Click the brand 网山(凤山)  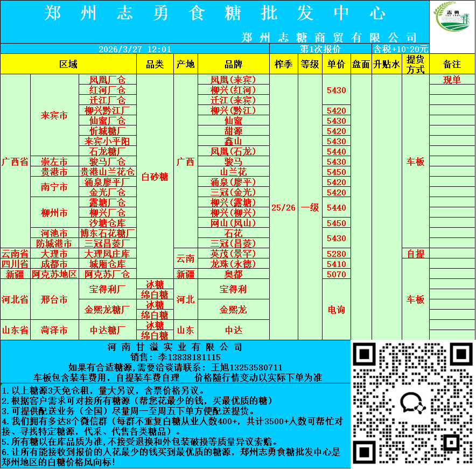click(234, 223)
